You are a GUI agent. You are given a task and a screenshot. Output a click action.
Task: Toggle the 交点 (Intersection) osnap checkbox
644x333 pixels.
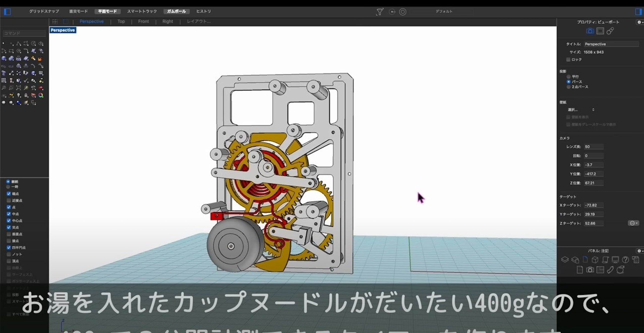coord(9,227)
